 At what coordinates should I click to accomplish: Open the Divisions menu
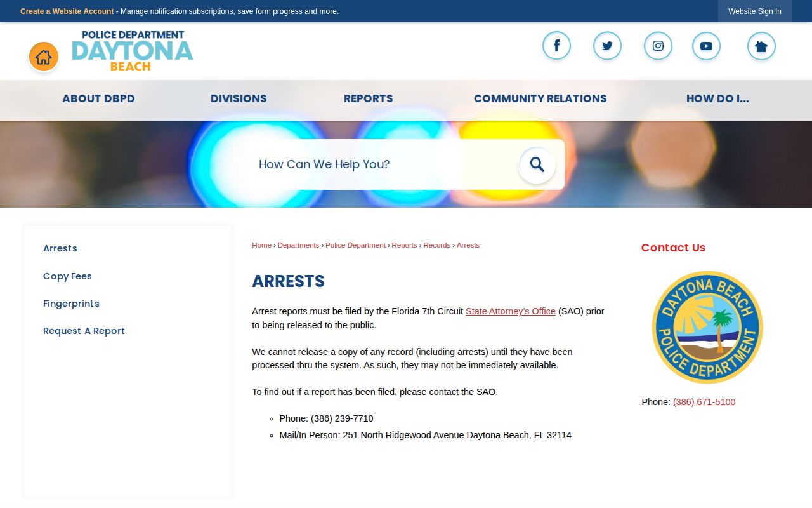239,98
